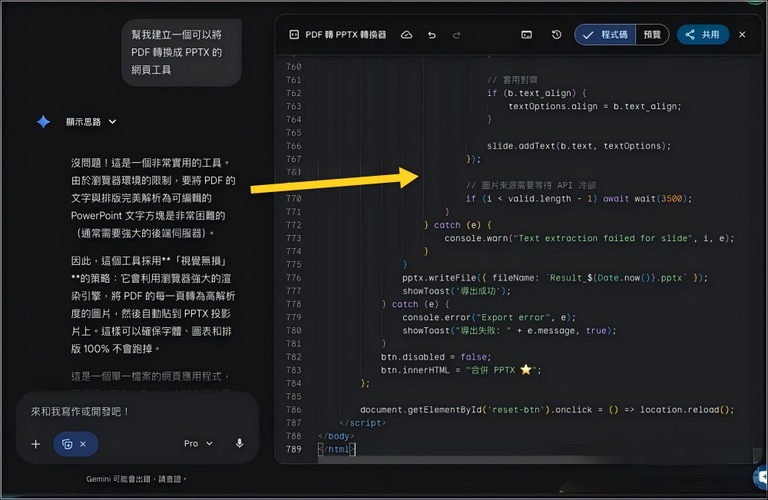
Task: Click the closing </html> tag line
Action: [337, 449]
